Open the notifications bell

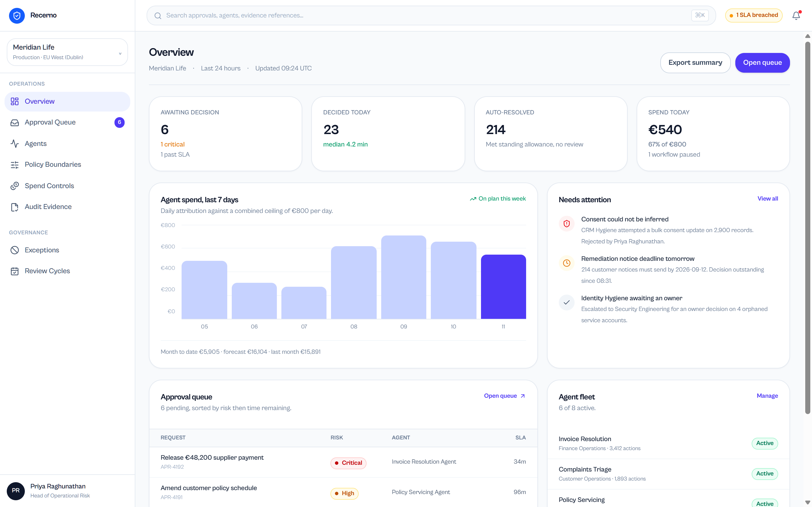click(x=796, y=15)
